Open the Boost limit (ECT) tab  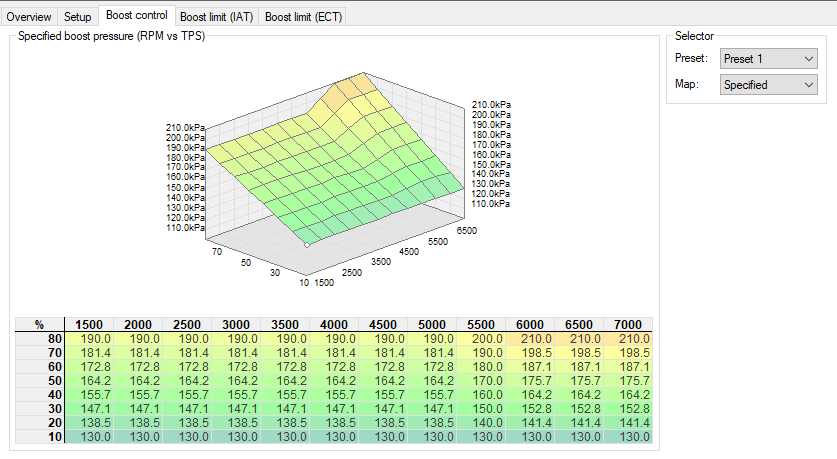[303, 17]
